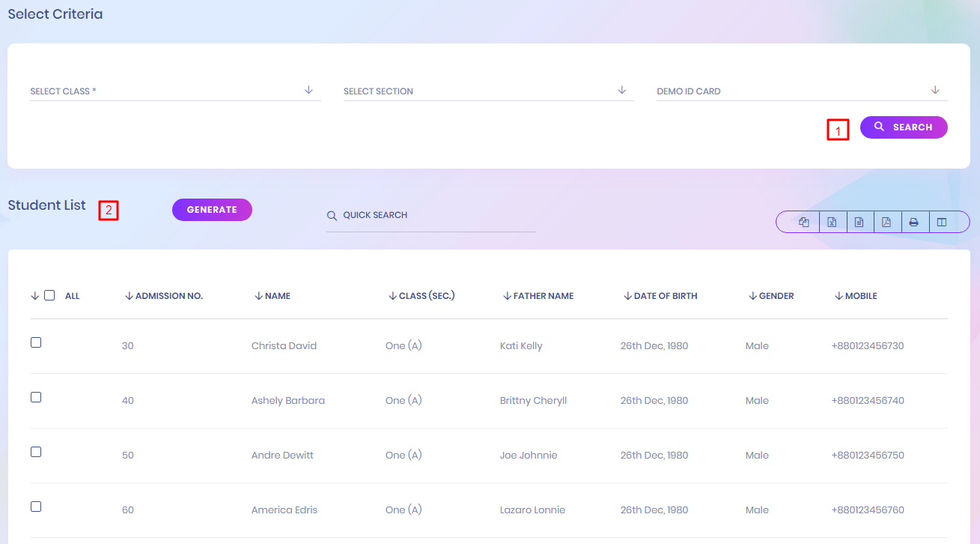Check the Select All checkbox
Viewport: 980px width, 544px height.
click(x=49, y=295)
